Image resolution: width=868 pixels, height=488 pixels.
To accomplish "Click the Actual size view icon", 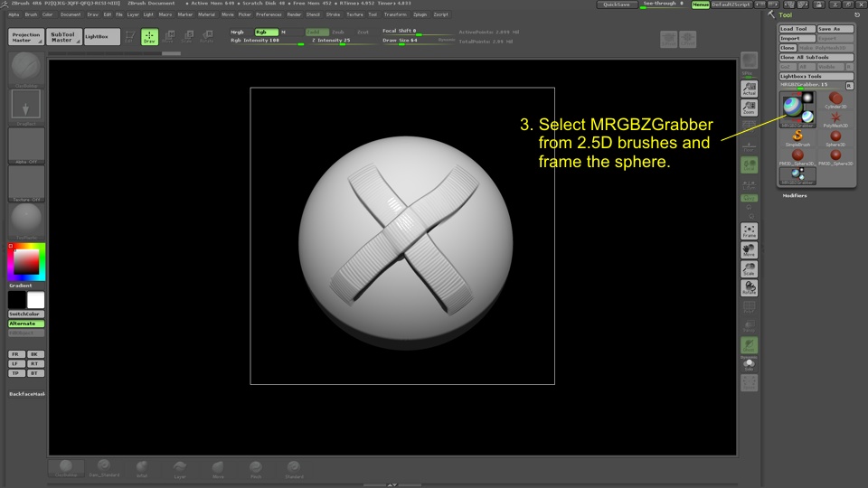I will tap(749, 89).
